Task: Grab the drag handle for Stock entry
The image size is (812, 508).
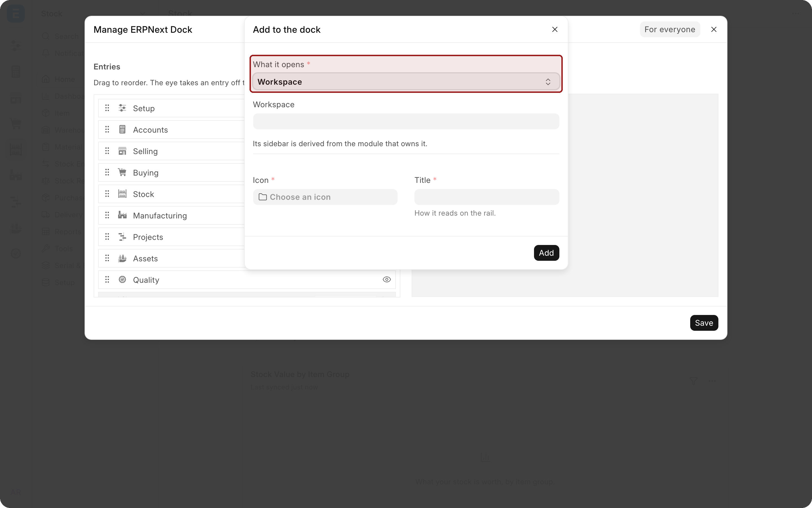Action: click(x=107, y=194)
